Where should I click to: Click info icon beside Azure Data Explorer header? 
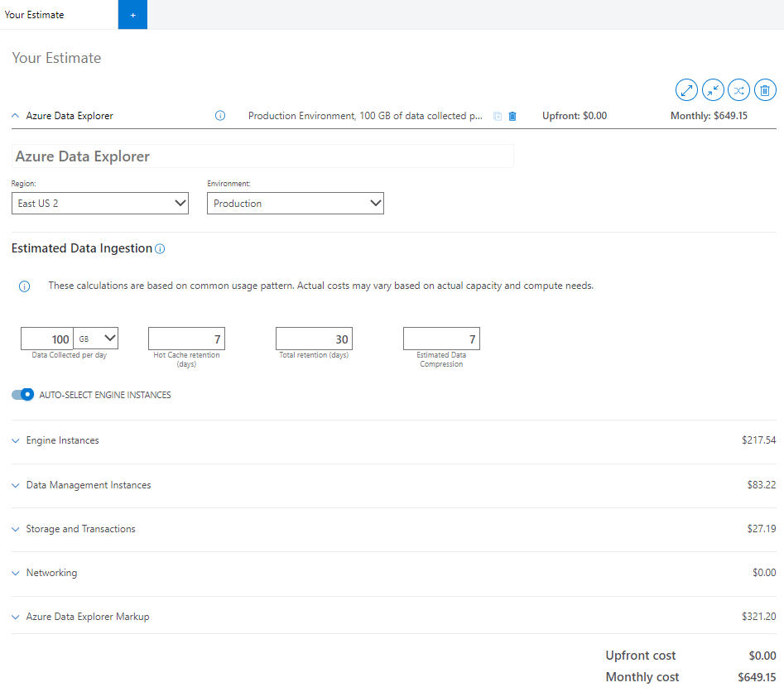(220, 116)
